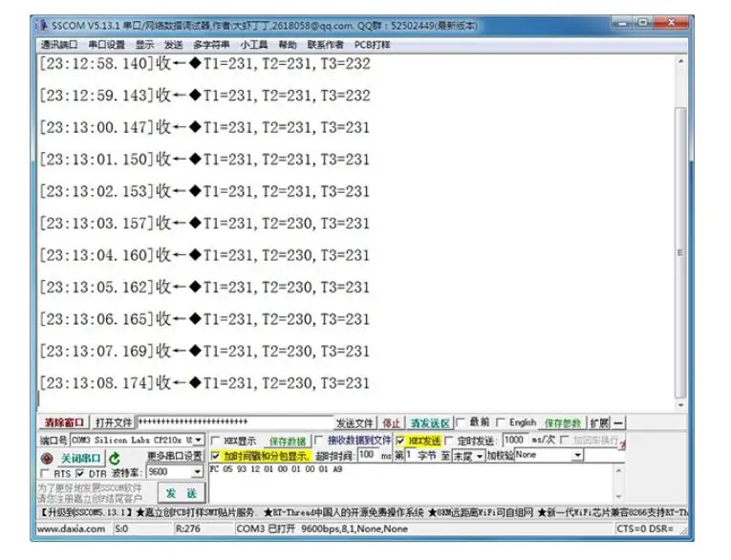Screen dimensions: 731x560
Task: Open the 端口号 COM3 port dropdown
Action: coord(199,440)
